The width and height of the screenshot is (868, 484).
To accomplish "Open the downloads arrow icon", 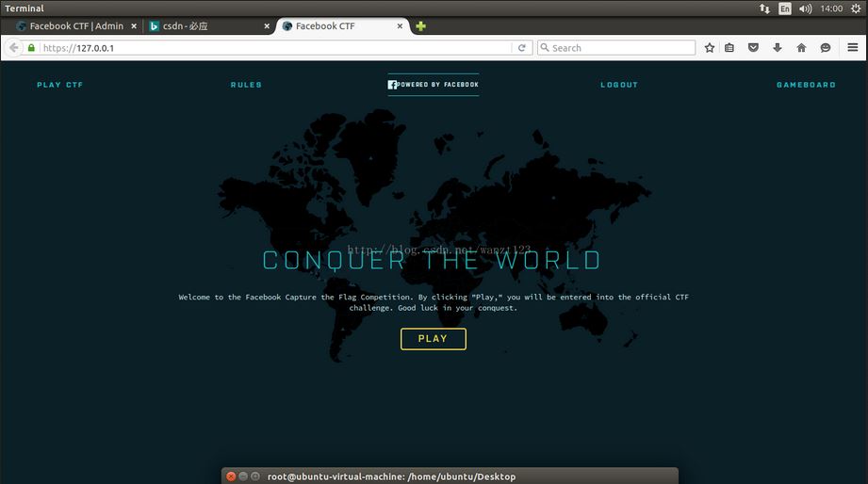I will 778,48.
